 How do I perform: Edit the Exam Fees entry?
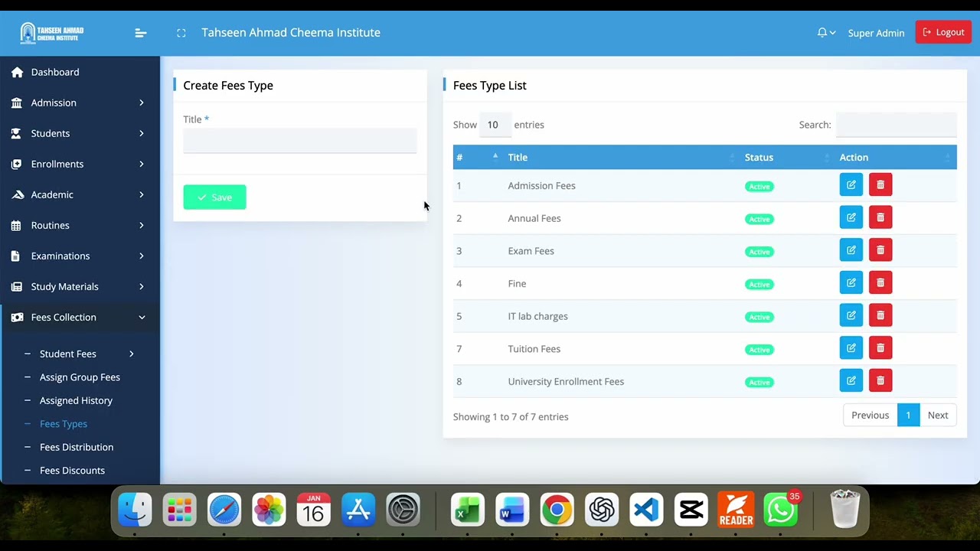coord(851,250)
